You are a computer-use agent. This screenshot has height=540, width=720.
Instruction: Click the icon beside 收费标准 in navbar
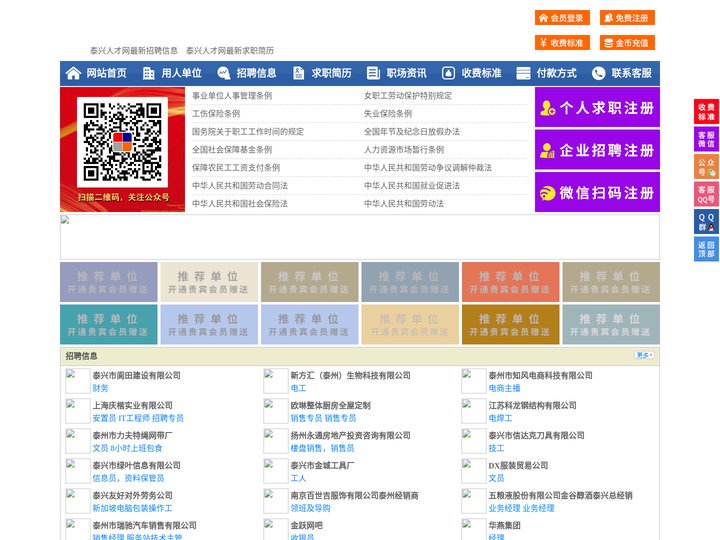coord(448,73)
